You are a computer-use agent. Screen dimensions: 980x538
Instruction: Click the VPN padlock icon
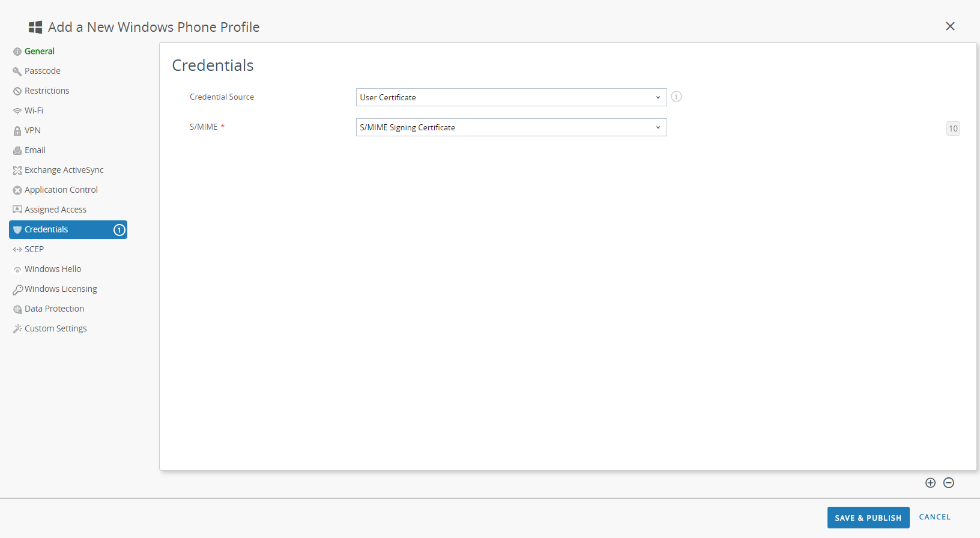(x=17, y=131)
